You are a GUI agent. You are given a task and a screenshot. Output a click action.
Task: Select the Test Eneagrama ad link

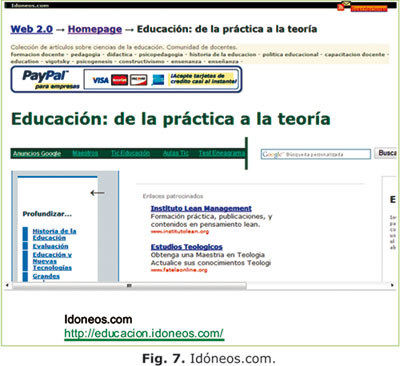[x=222, y=153]
